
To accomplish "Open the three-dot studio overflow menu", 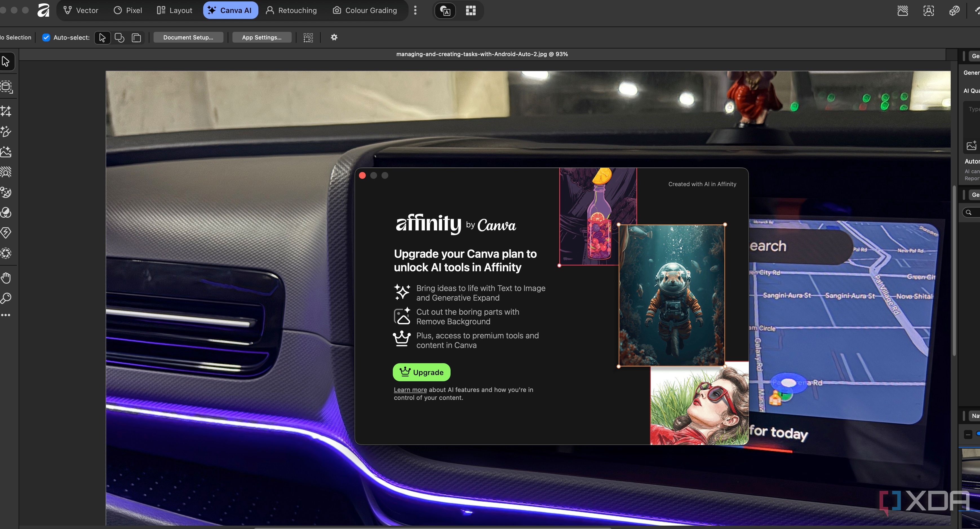I will click(415, 10).
